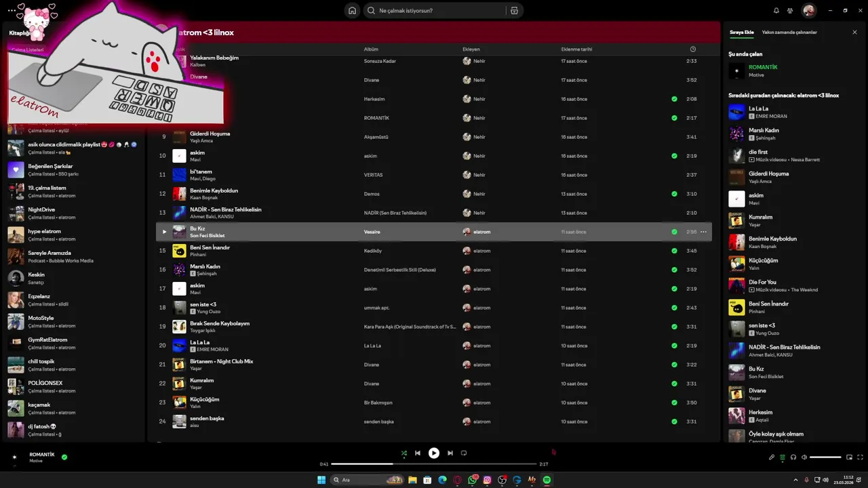The width and height of the screenshot is (868, 488).
Task: Click Motive artist in now playing bar
Action: coord(36,461)
